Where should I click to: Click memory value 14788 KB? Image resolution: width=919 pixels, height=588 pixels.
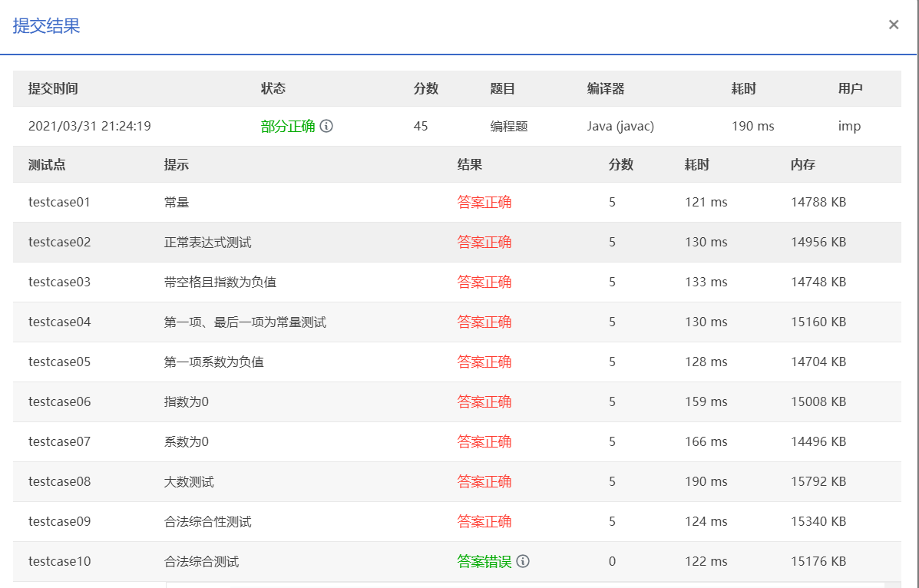(x=818, y=202)
